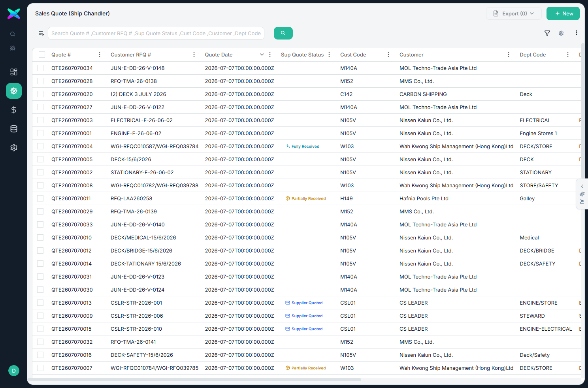This screenshot has width=588, height=388.
Task: Click Supplier Quoted status on QTE2607070015
Action: 304,329
